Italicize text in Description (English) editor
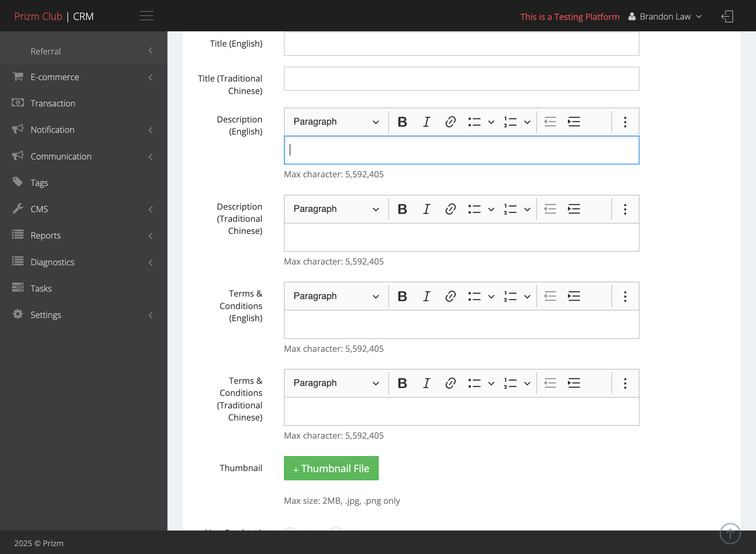Viewport: 756px width, 554px height. pyautogui.click(x=426, y=122)
